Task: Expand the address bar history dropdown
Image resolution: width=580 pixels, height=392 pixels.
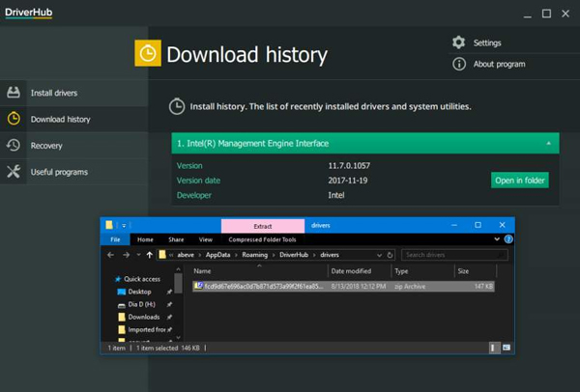Action: (x=378, y=255)
